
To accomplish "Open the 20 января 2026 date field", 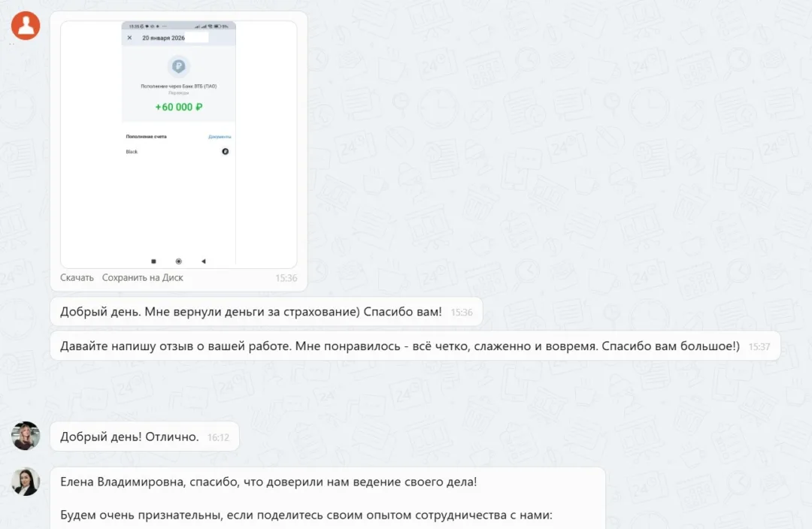I will (164, 38).
